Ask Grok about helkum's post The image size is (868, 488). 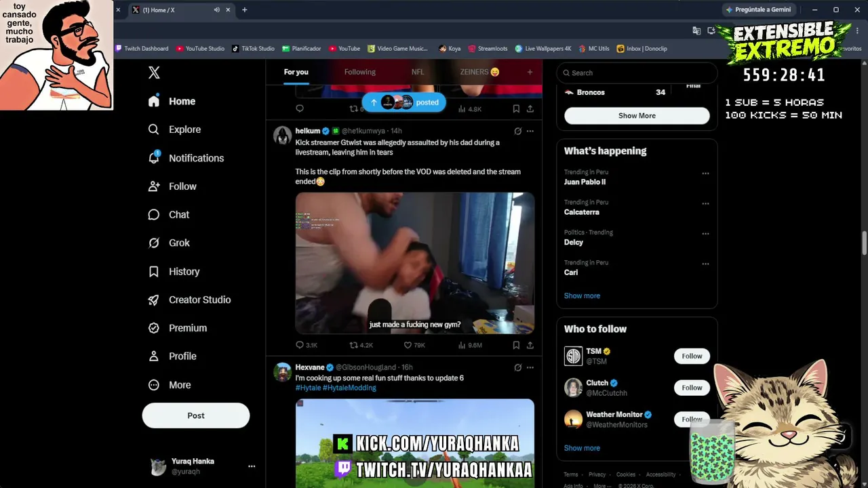pyautogui.click(x=517, y=131)
